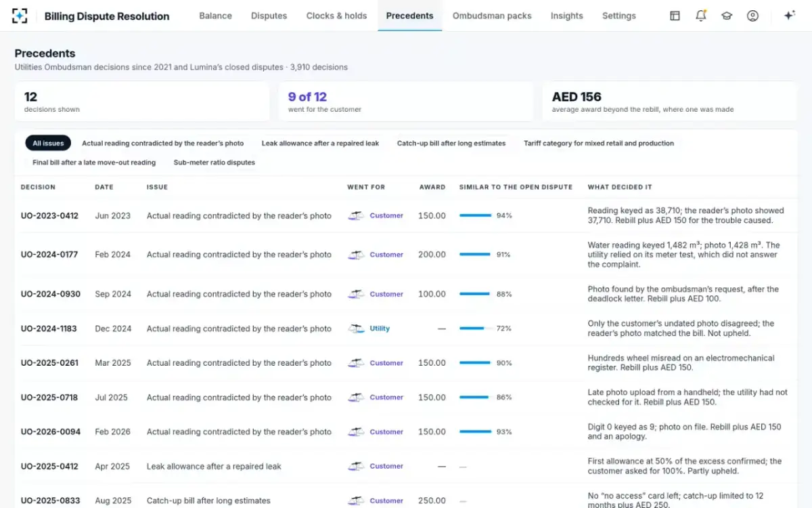Viewport: 812px width, 508px height.
Task: Click the scales icon for UO-2024-1183
Action: (356, 329)
